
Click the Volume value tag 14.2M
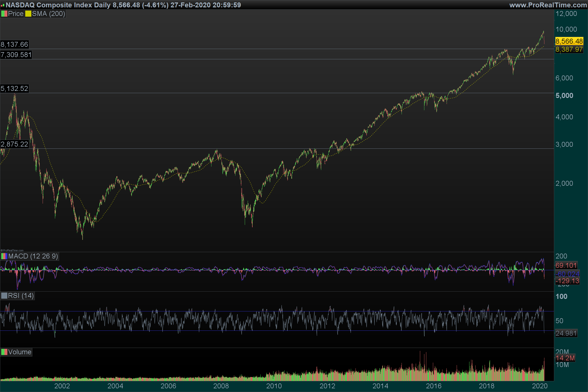[565, 358]
